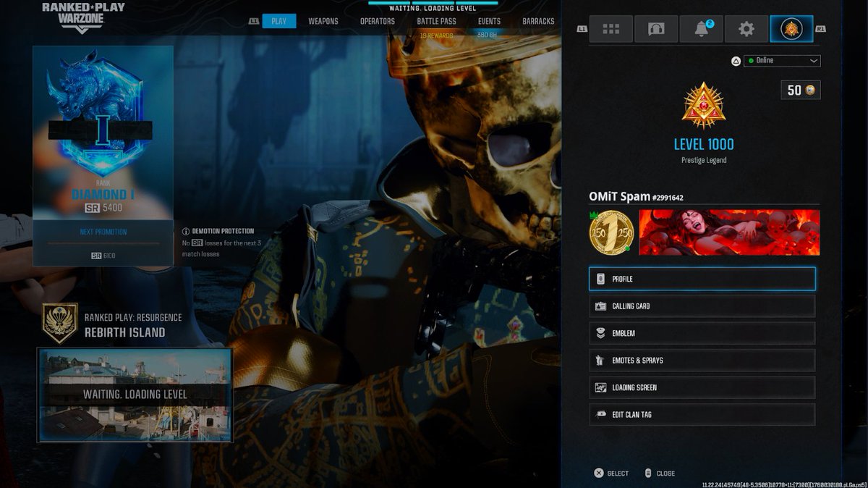The image size is (868, 488).
Task: Open the Emblem menu button
Action: 702,333
